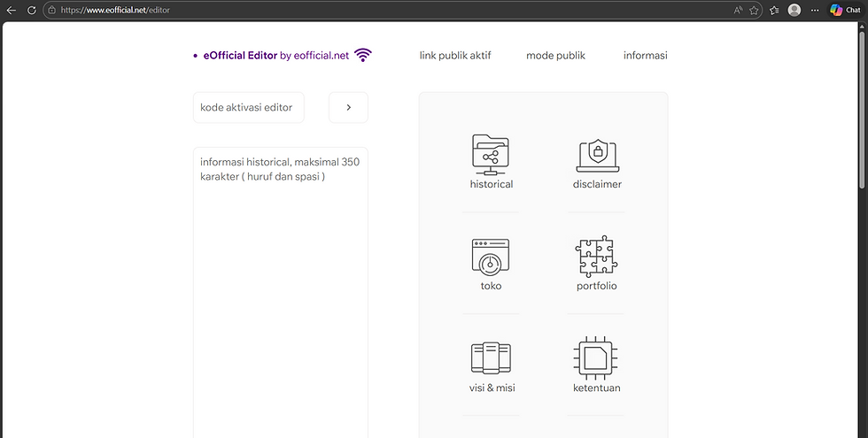The height and width of the screenshot is (438, 868).
Task: Open Copilot Chat in browser
Action: point(845,10)
